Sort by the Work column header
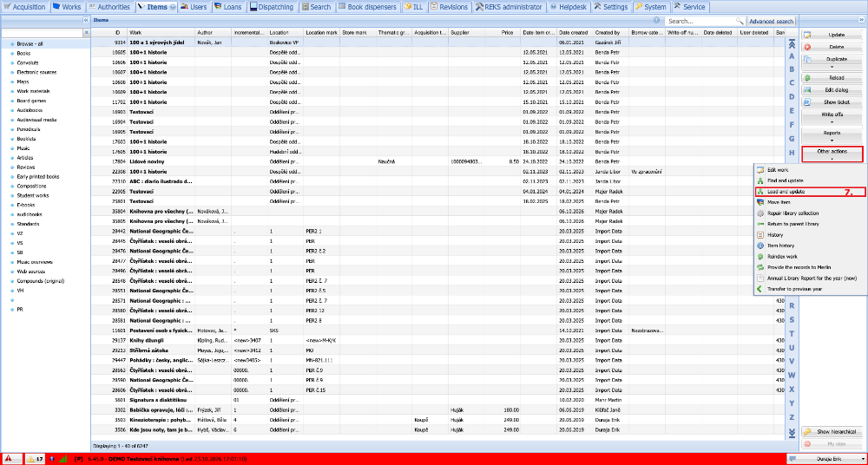 tap(161, 33)
